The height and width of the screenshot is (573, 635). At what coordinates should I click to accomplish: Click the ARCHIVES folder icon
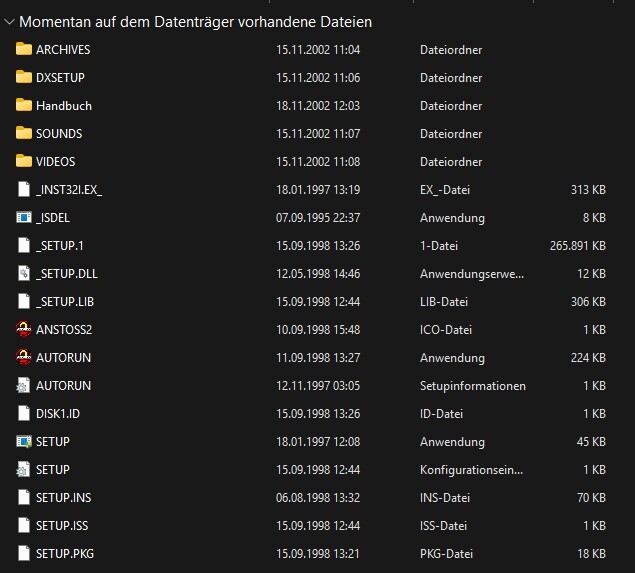click(24, 49)
